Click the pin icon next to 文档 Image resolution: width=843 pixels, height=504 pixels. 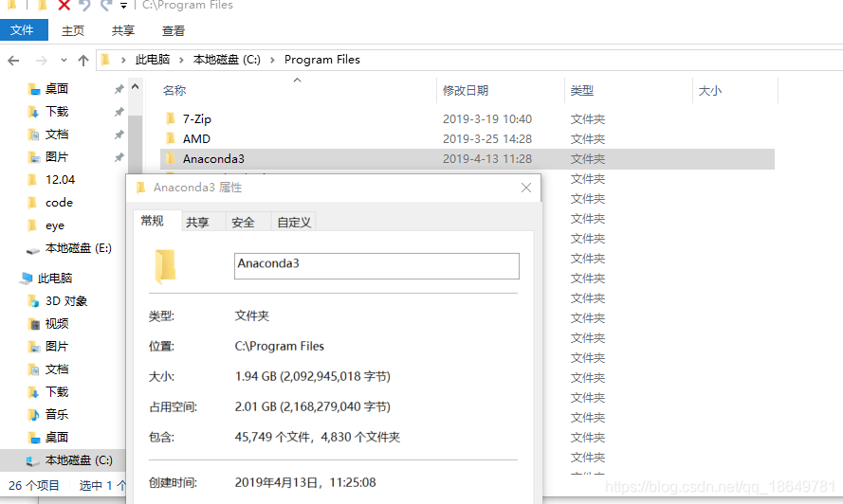119,135
